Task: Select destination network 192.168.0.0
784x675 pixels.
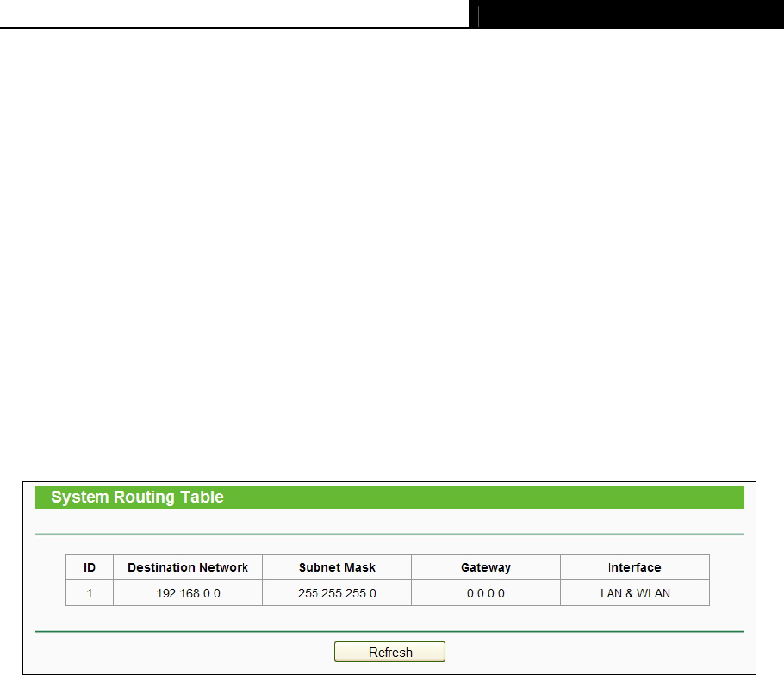Action: [x=188, y=593]
